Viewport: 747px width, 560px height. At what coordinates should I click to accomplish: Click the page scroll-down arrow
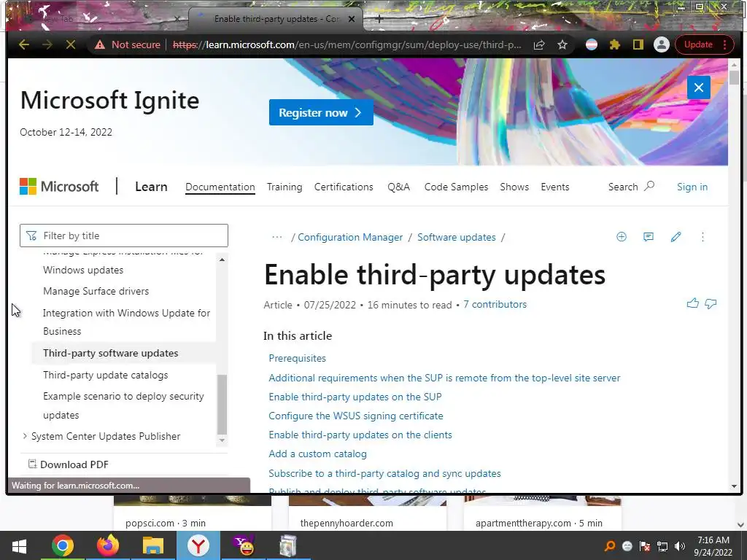point(734,486)
